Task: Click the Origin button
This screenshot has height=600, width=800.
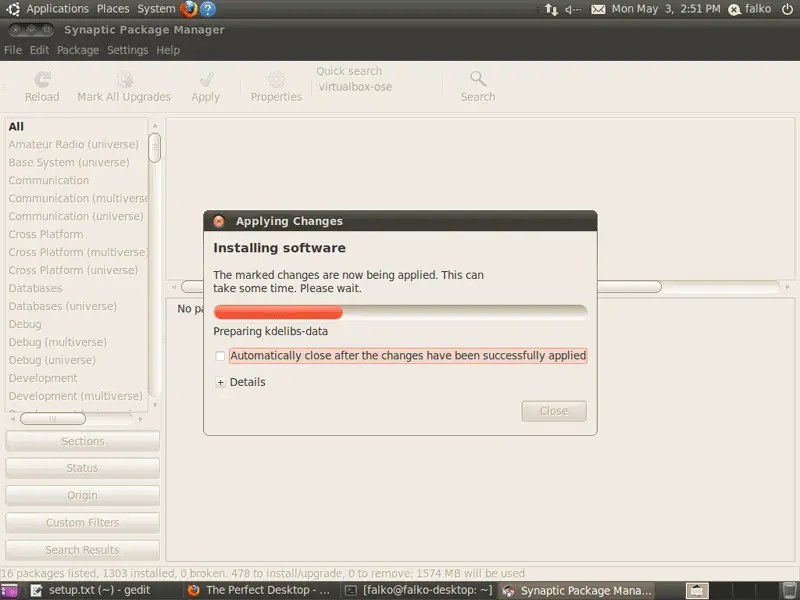Action: click(82, 495)
